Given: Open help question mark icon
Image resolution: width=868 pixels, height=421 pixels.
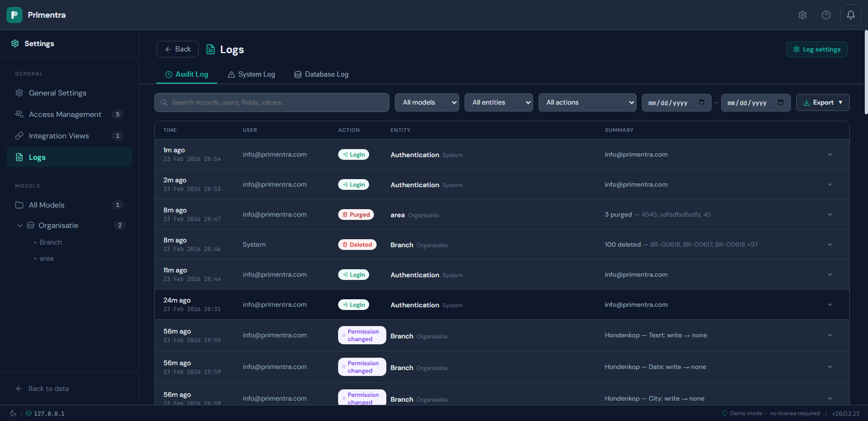Looking at the screenshot, I should click(826, 15).
